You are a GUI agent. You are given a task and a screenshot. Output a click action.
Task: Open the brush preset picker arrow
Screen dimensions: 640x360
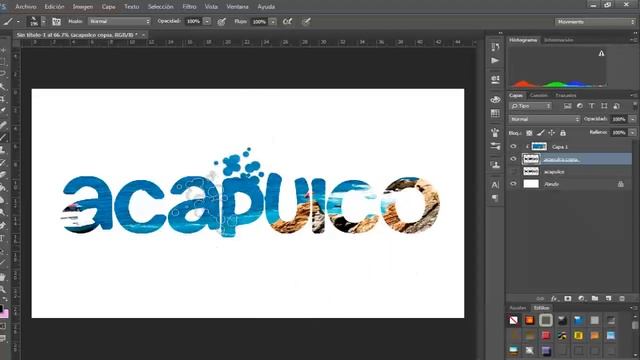tap(44, 22)
